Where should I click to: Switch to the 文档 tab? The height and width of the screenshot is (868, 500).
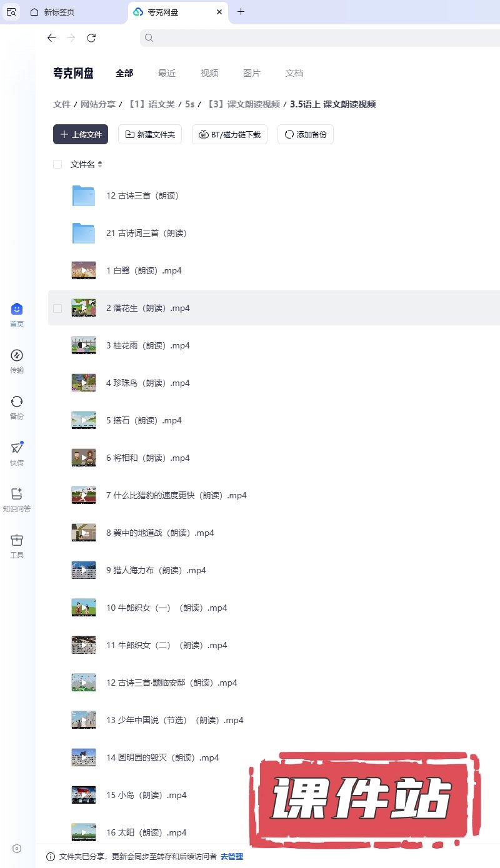click(x=294, y=73)
